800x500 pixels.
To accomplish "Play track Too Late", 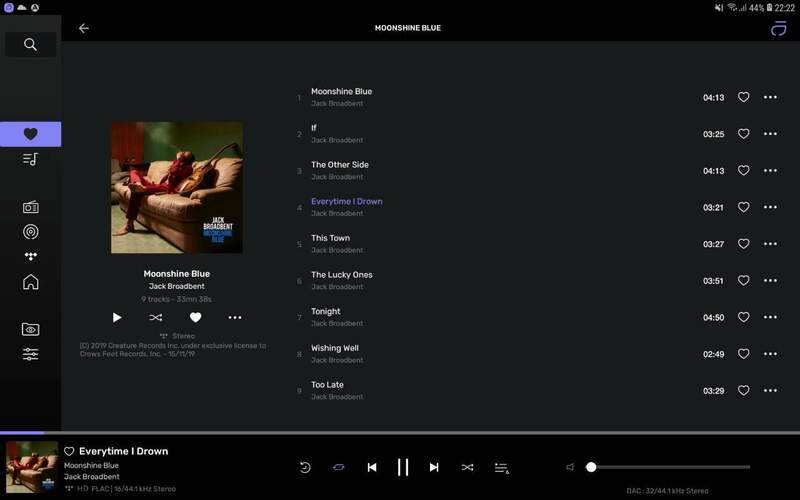I will 327,385.
